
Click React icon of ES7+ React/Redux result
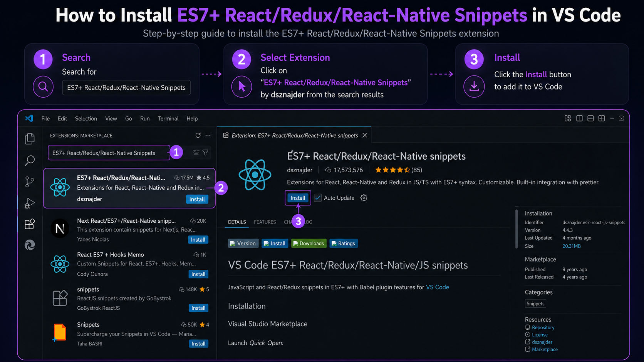coord(60,188)
